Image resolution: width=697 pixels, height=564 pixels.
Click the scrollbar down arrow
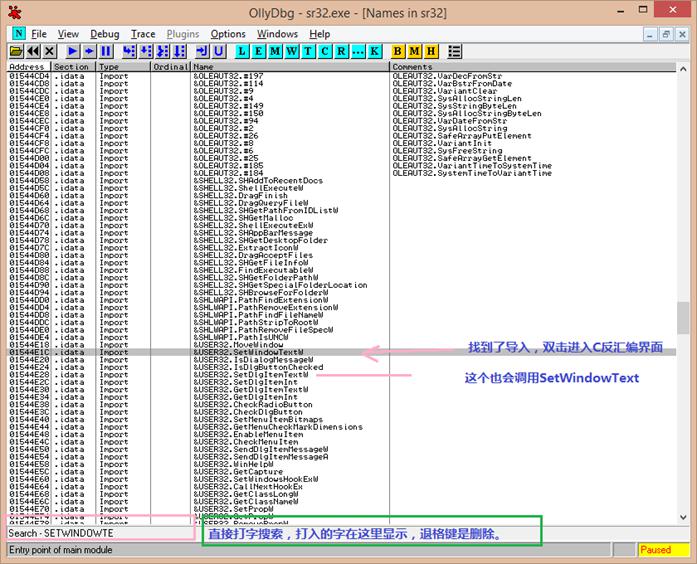[683, 517]
